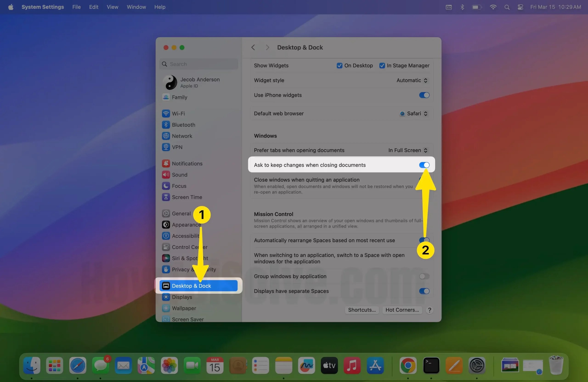Launch the App Store from the Dock
The width and height of the screenshot is (588, 382).
pos(375,365)
